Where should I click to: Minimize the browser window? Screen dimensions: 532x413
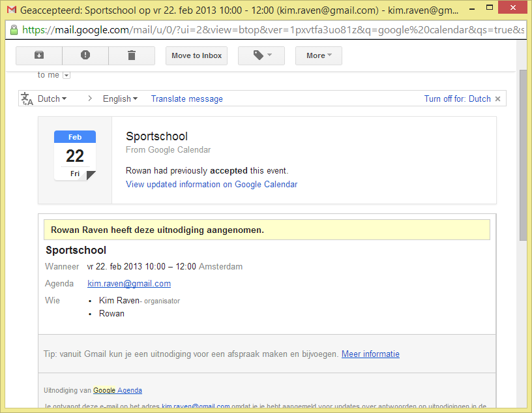(472, 9)
